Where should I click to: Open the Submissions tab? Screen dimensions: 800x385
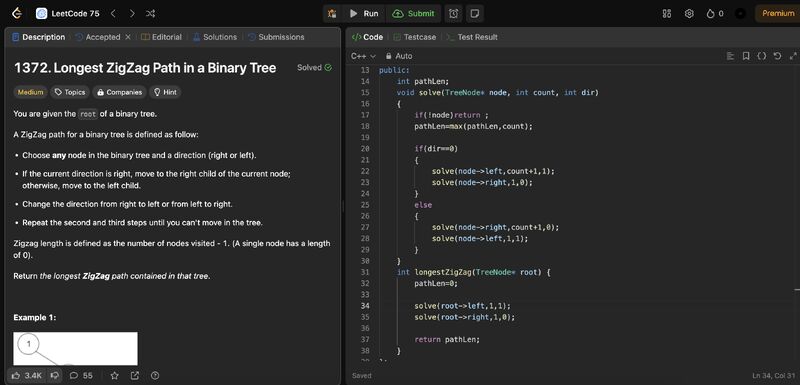pos(276,37)
